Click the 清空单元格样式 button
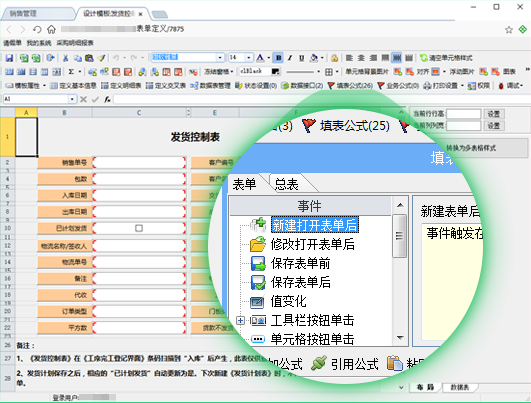 click(x=446, y=58)
